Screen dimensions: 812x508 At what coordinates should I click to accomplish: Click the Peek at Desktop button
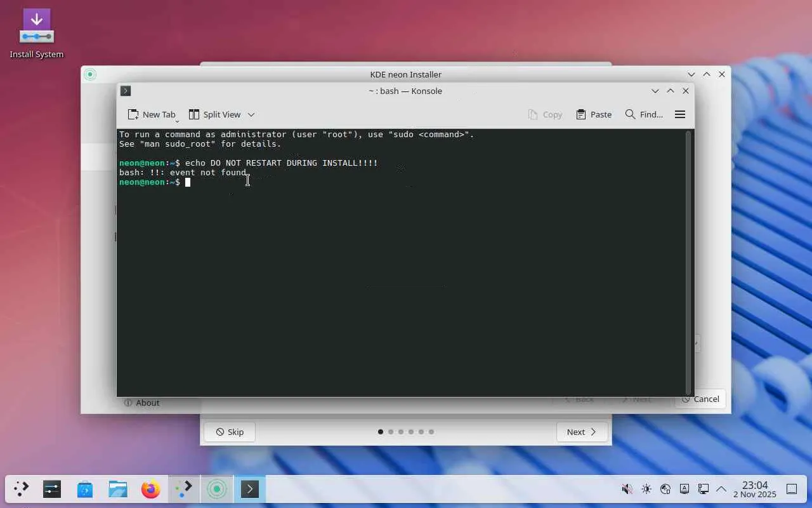(792, 489)
